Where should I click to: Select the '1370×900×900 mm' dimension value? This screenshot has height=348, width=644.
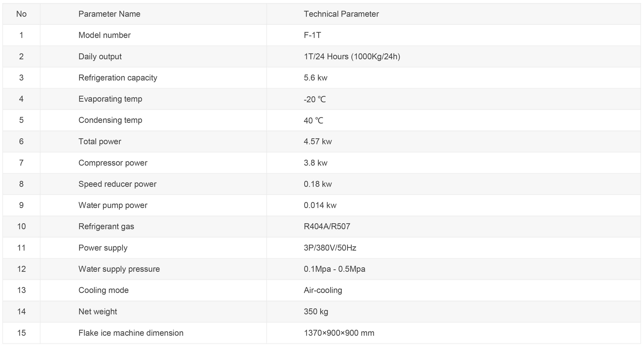(x=339, y=333)
